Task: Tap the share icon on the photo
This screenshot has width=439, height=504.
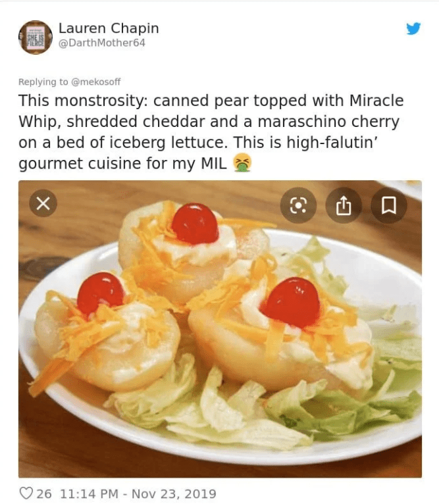Action: (x=344, y=205)
